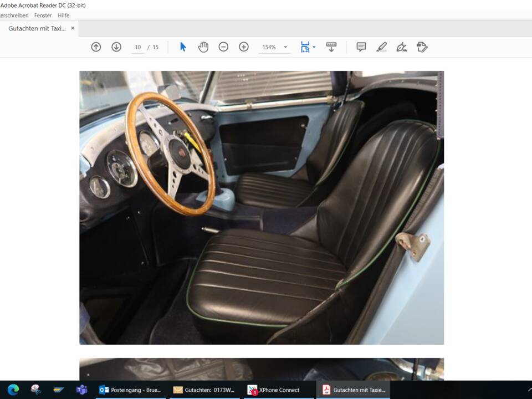Go to next page with down arrow

[116, 47]
